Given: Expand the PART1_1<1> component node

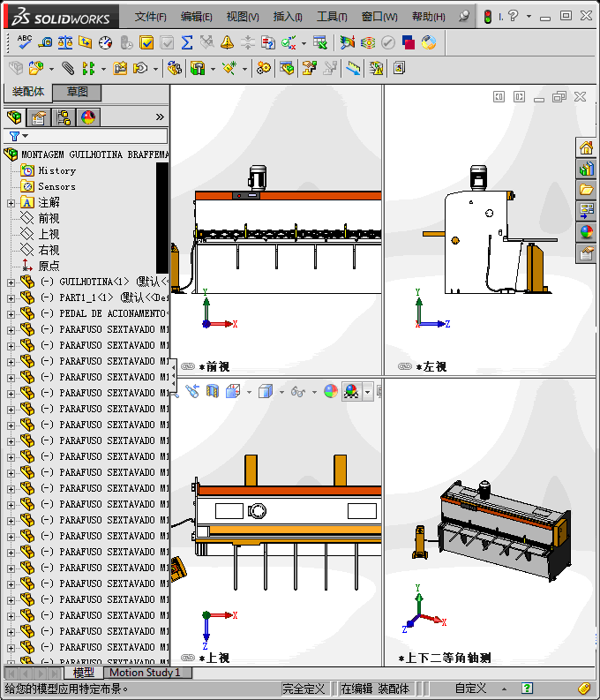Looking at the screenshot, I should [11, 298].
